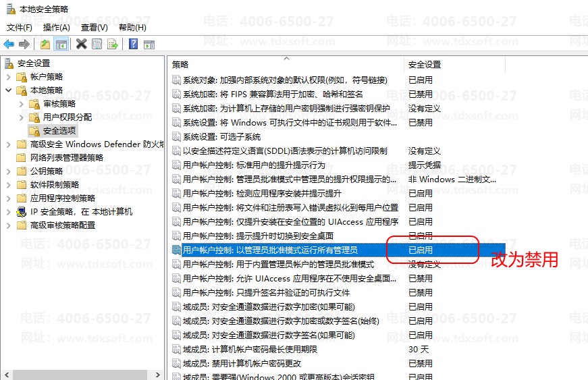This screenshot has width=588, height=380.
Task: Click the Export list toolbar icon
Action: pos(113,45)
